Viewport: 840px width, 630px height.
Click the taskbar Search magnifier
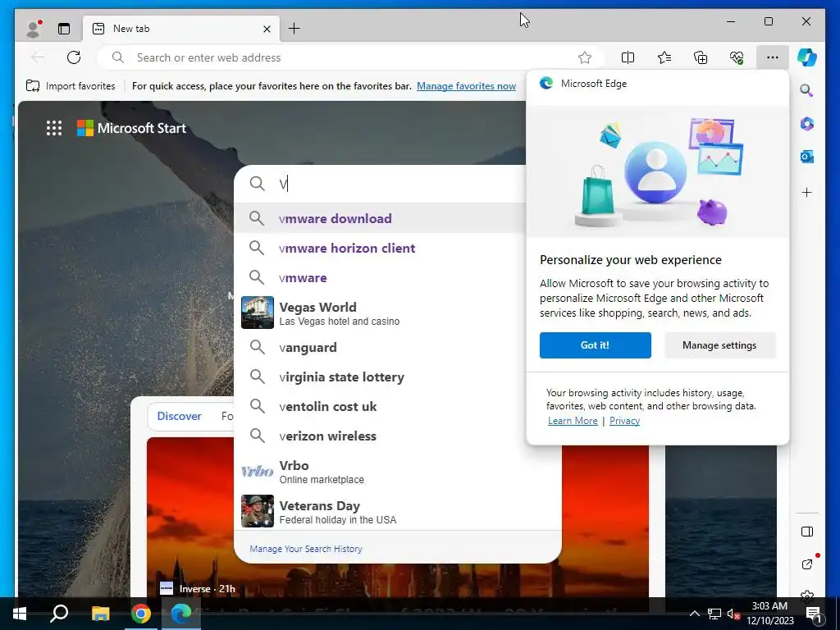[x=59, y=614]
